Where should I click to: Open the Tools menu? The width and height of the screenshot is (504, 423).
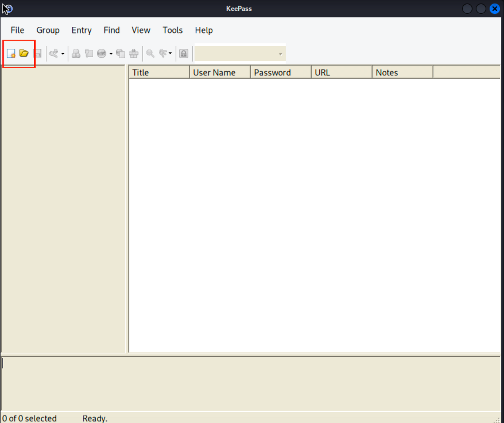point(173,30)
